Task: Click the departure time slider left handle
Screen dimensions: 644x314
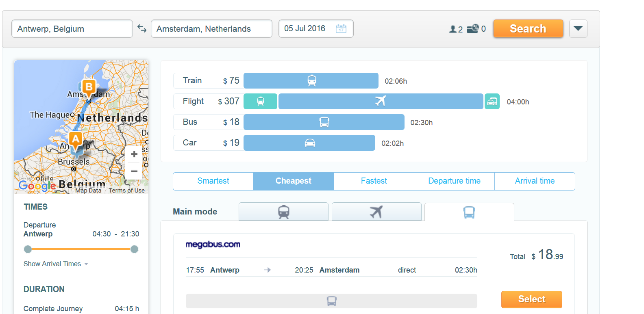Action: click(x=28, y=249)
